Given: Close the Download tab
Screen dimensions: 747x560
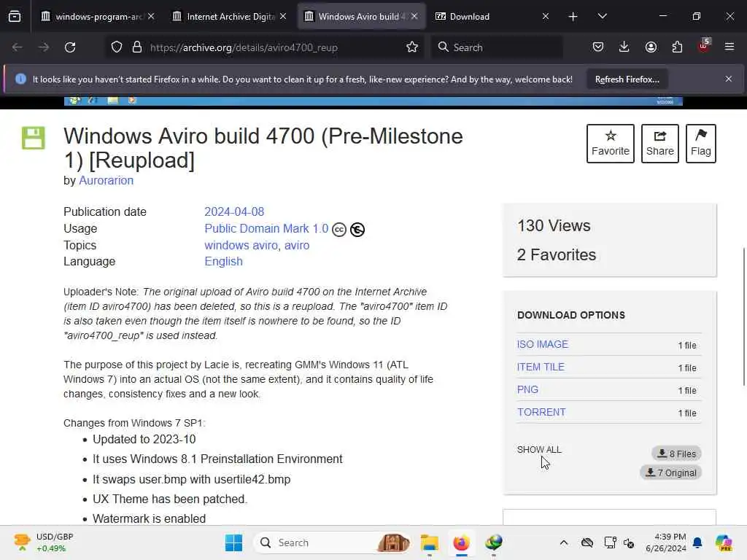Looking at the screenshot, I should 546,17.
